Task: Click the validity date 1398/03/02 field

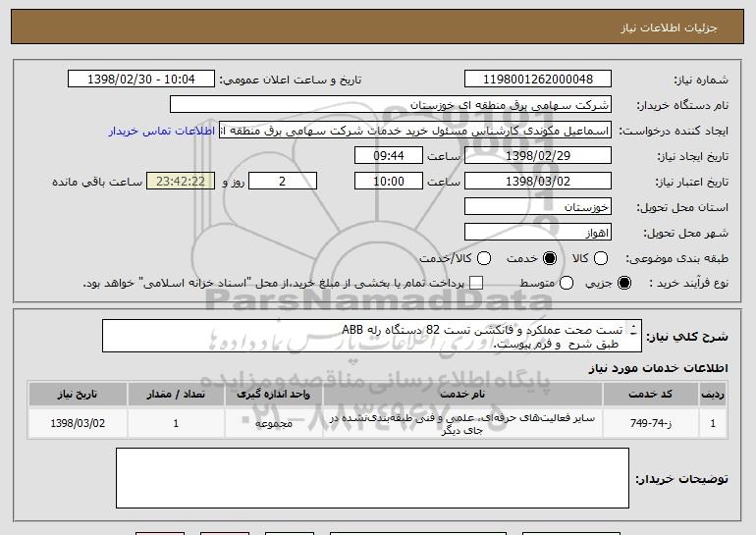Action: pyautogui.click(x=536, y=182)
